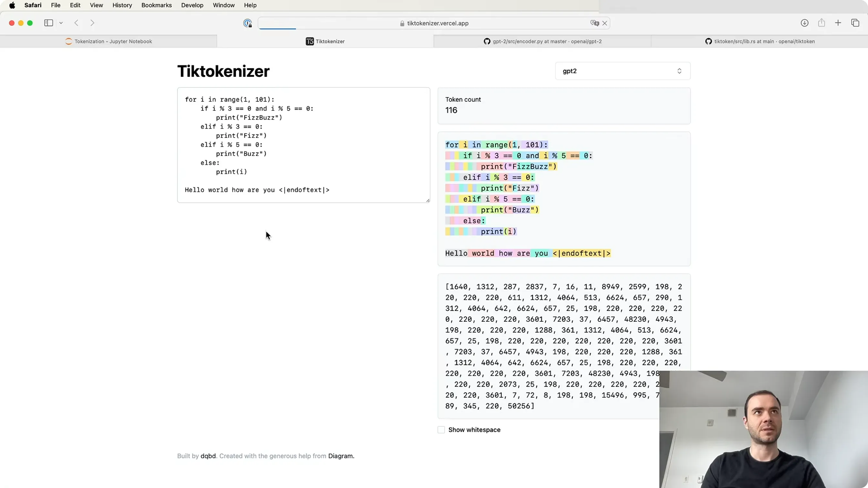Click the Tiktokenizer page heading
The height and width of the screenshot is (488, 868).
[223, 71]
